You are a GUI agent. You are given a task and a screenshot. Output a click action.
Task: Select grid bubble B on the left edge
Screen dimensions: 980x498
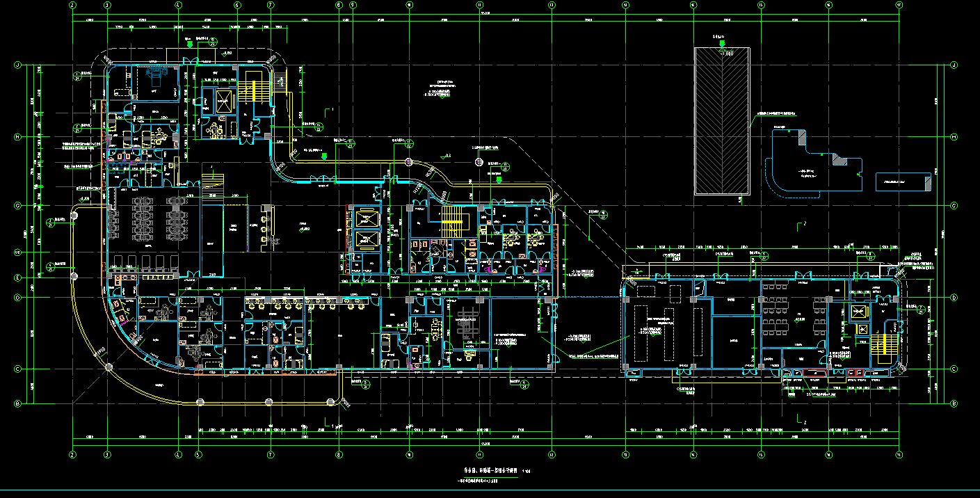pos(17,403)
